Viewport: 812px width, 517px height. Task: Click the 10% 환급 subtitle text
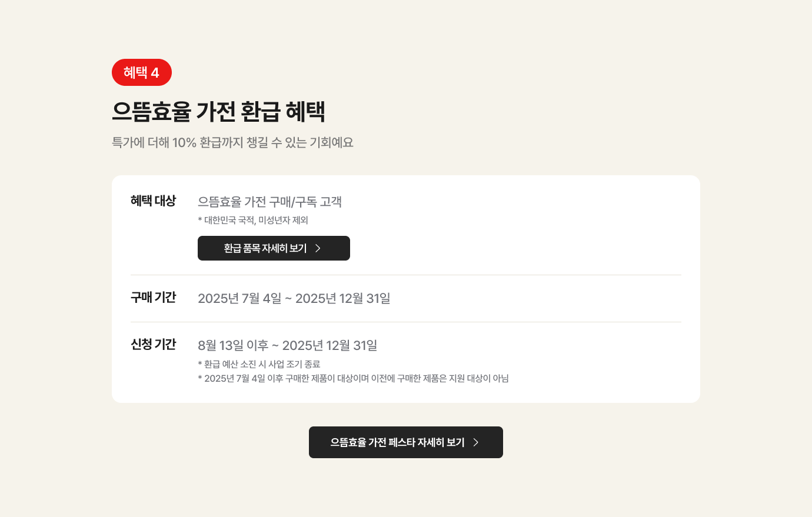(232, 142)
